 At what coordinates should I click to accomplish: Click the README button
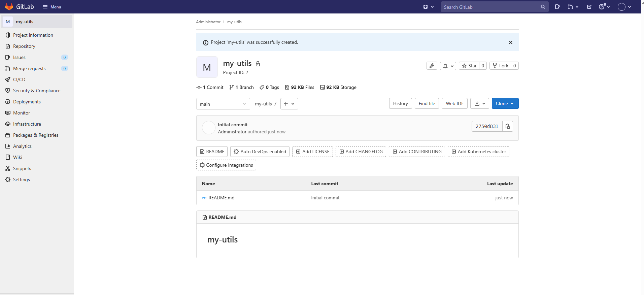[212, 152]
